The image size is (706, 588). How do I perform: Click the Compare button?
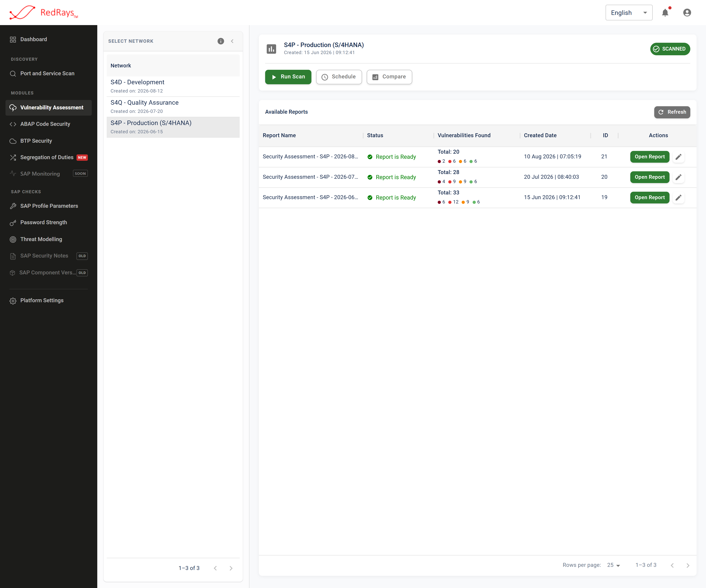tap(389, 77)
